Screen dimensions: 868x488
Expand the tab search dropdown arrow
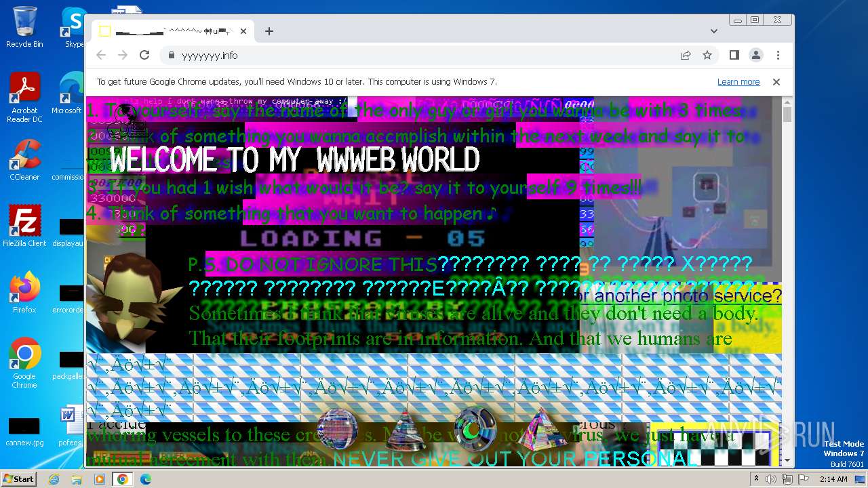714,31
